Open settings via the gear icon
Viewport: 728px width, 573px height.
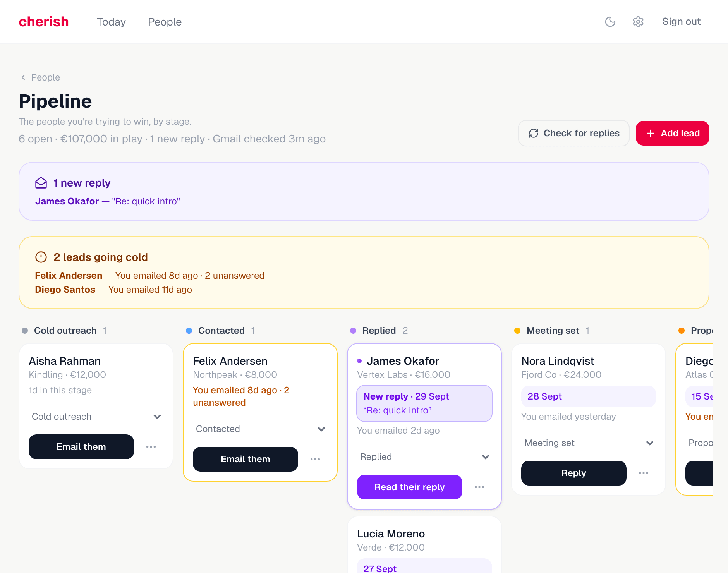[x=638, y=22]
